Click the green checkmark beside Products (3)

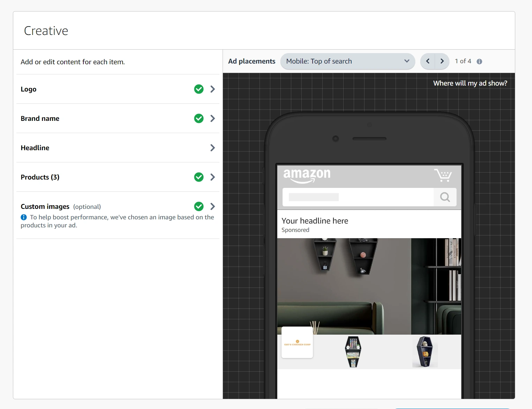[199, 177]
